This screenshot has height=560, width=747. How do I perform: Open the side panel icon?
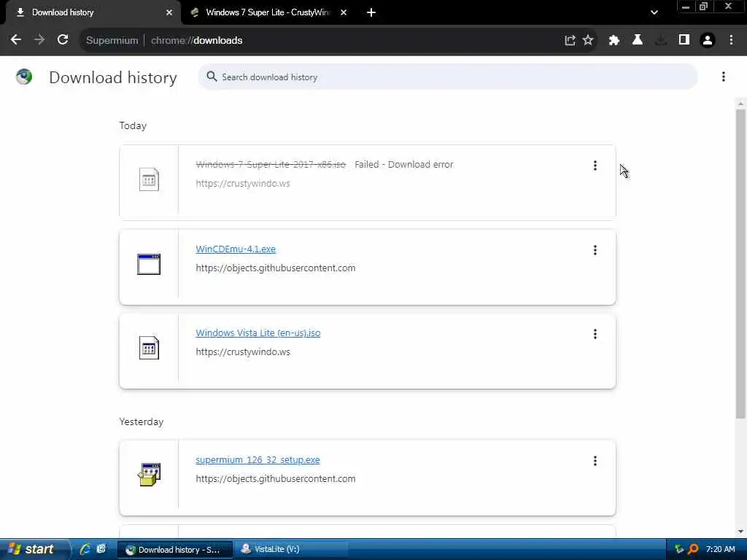(684, 41)
